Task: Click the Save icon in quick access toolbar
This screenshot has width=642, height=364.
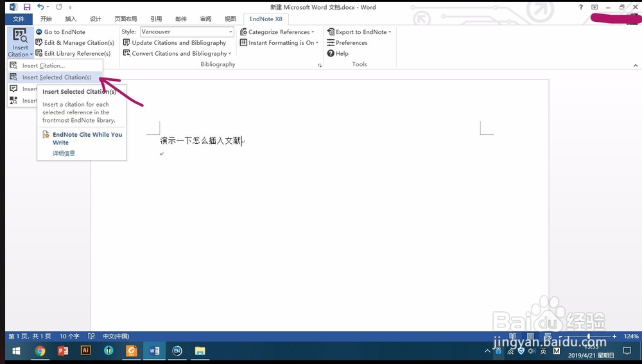Action: (x=27, y=7)
